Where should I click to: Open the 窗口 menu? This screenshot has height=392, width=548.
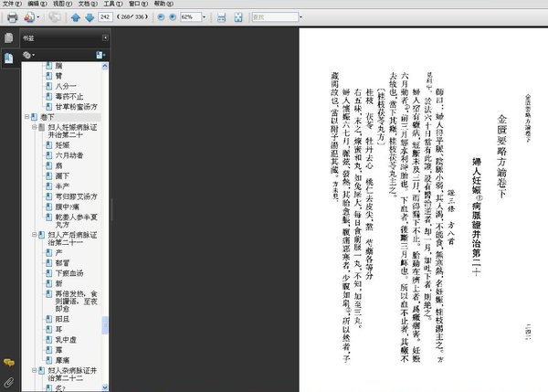click(138, 4)
